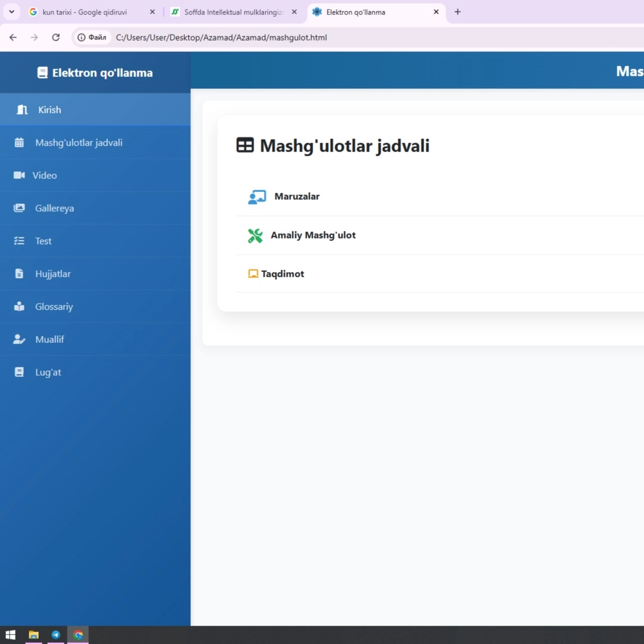Reload the page with refresh button
644x644 pixels.
tap(55, 38)
